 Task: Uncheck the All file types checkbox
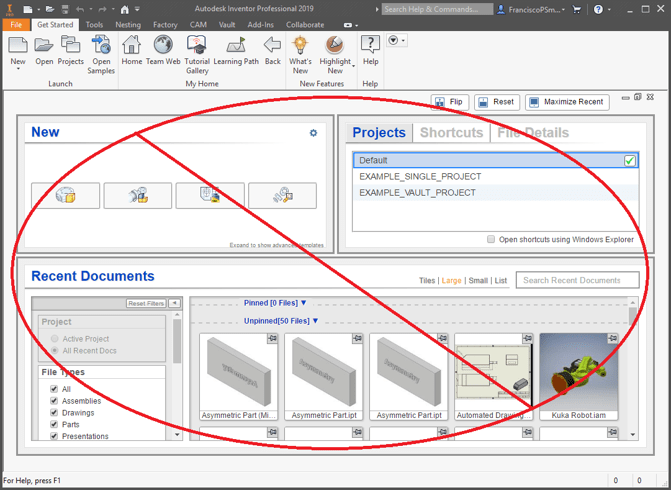(54, 389)
